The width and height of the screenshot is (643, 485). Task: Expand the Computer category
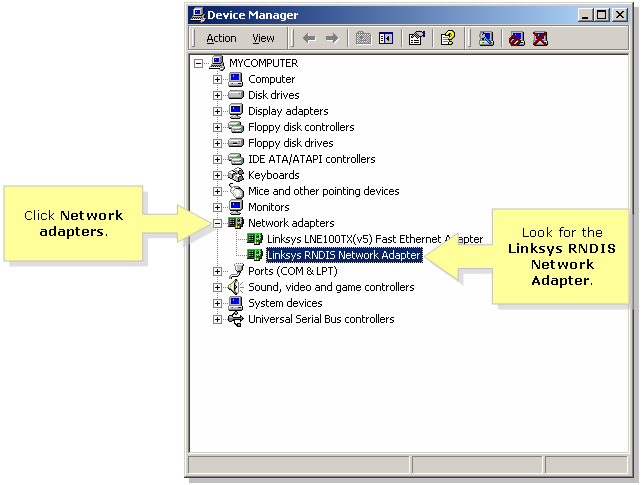click(x=217, y=79)
